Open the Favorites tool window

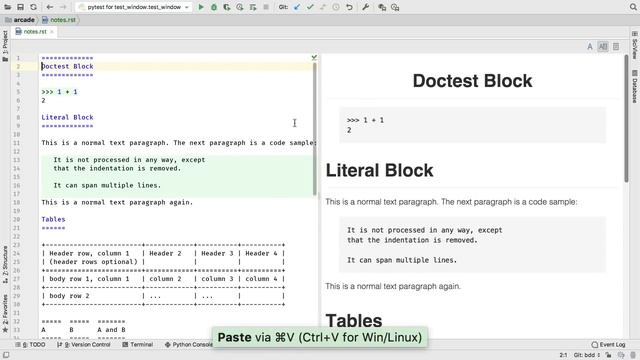[x=5, y=313]
